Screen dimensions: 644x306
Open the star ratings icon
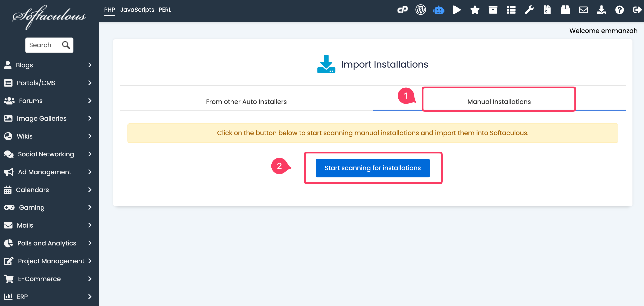tap(475, 10)
